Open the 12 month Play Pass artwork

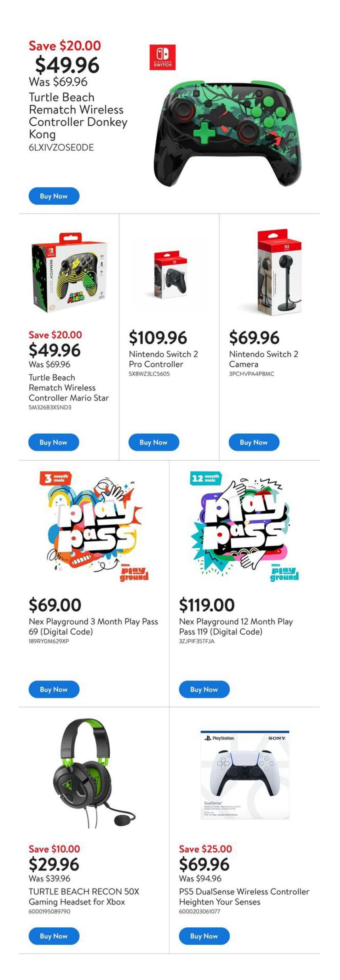click(244, 527)
